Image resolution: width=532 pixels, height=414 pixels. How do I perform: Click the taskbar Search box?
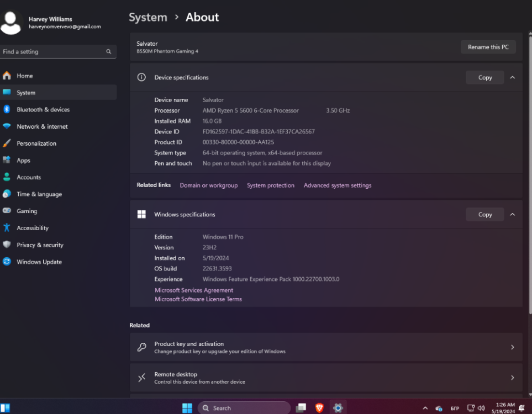coord(244,408)
